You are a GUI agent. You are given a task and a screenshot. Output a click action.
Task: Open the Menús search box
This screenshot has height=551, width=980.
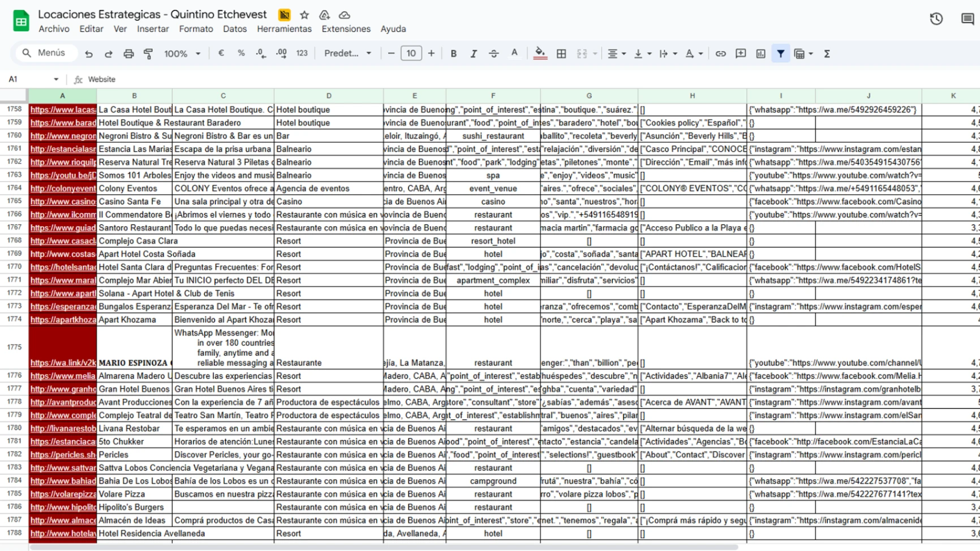click(x=45, y=53)
